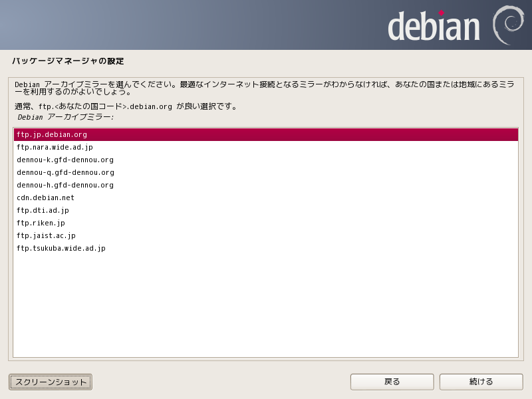Select the ftp.dti.ad.jp mirror
The image size is (532, 399).
click(x=43, y=211)
